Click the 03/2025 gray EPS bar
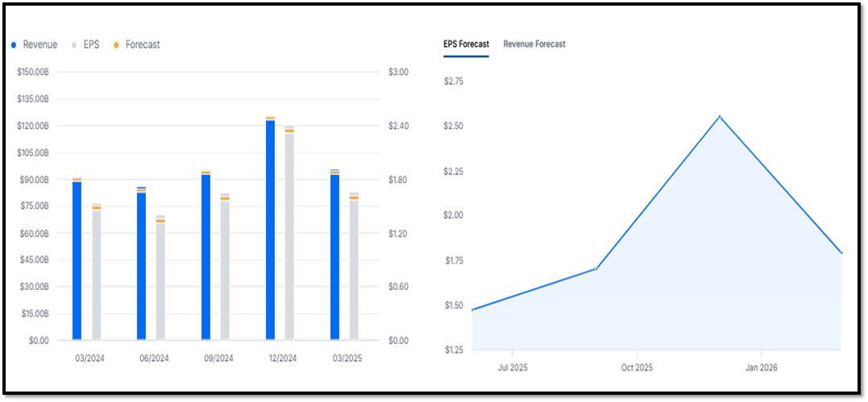The width and height of the screenshot is (868, 402). pyautogui.click(x=354, y=270)
